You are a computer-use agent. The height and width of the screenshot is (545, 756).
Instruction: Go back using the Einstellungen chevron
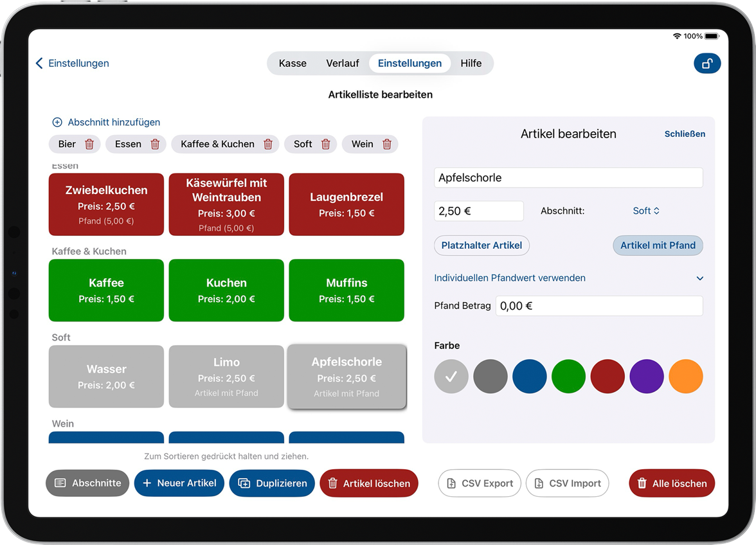pyautogui.click(x=40, y=63)
